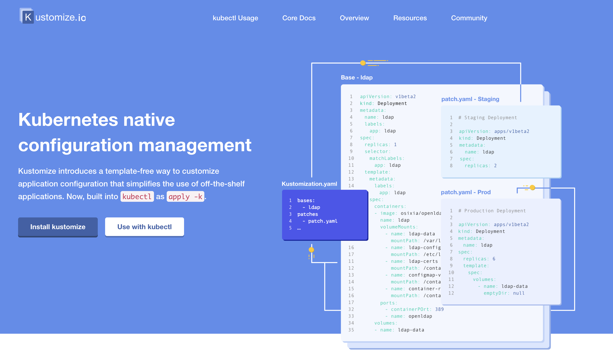Click the '# Staging Deployment' comment line
This screenshot has height=364, width=613.
[487, 118]
